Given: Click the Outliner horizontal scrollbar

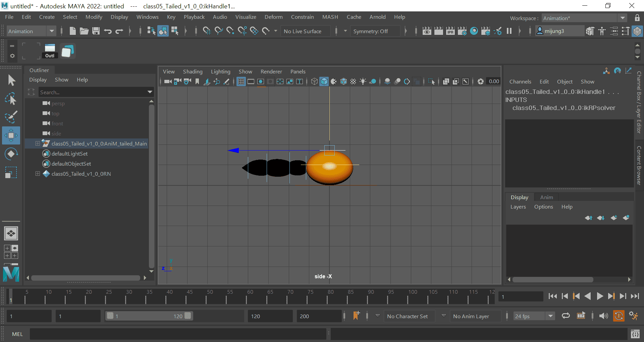Looking at the screenshot, I should pos(86,278).
